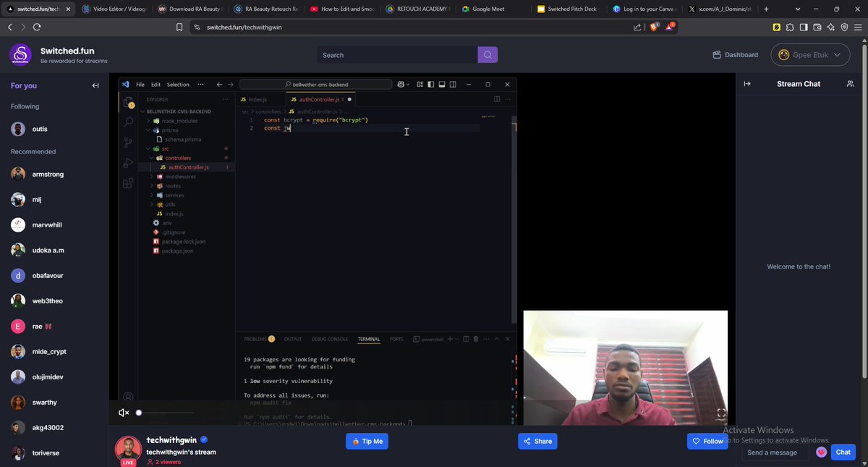Enter fullscreen using the video's fullscreen icon
This screenshot has height=467, width=868.
[721, 413]
